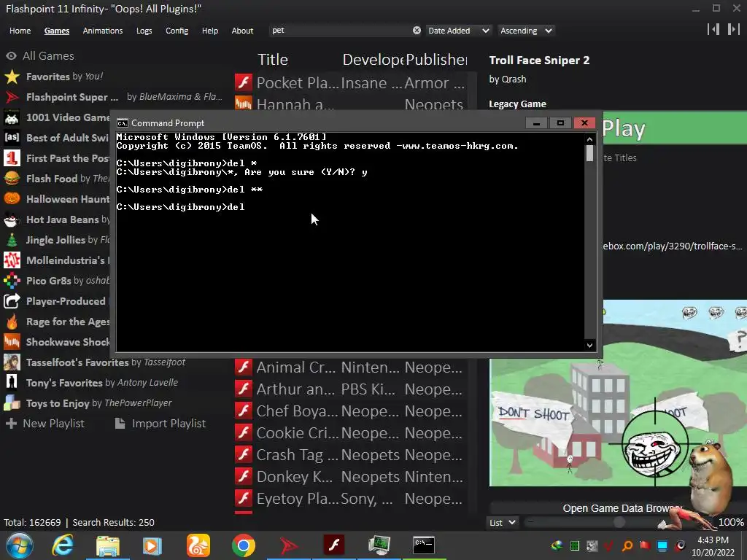
Task: Select the First Past the Post icon
Action: pos(12,158)
